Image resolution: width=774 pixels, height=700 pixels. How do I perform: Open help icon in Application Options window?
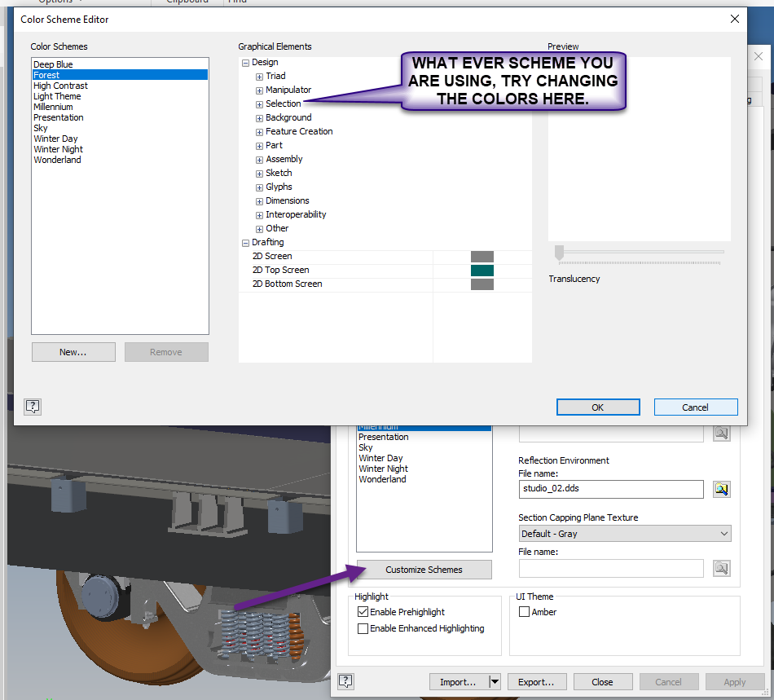click(345, 681)
